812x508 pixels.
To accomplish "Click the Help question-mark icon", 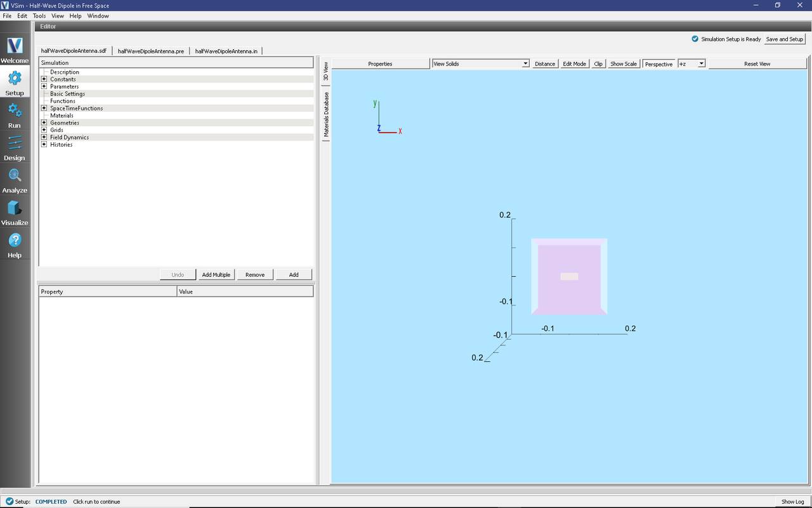I will pyautogui.click(x=14, y=242).
